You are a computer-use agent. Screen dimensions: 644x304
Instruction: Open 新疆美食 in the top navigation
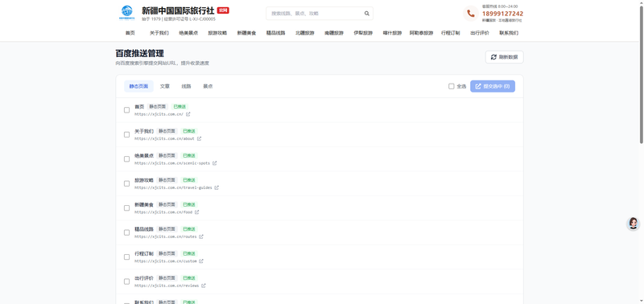pos(246,33)
